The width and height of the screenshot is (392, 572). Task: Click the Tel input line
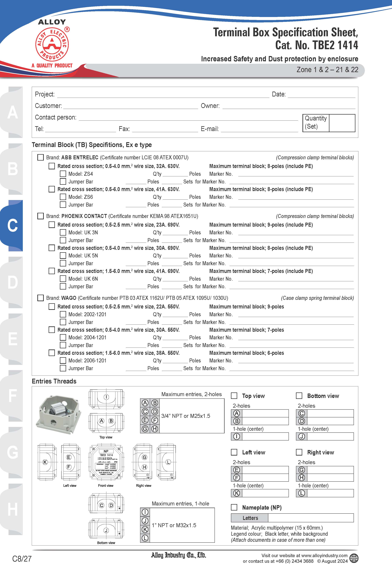81,129
